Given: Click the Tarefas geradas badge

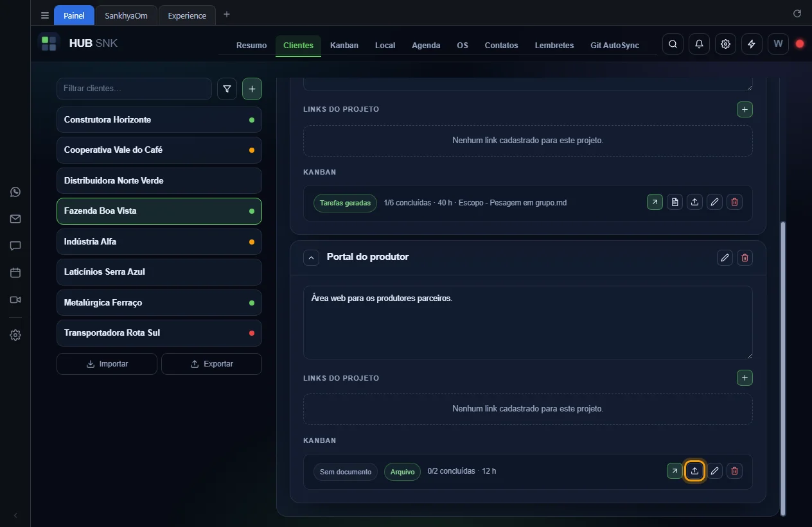Looking at the screenshot, I should tap(345, 203).
